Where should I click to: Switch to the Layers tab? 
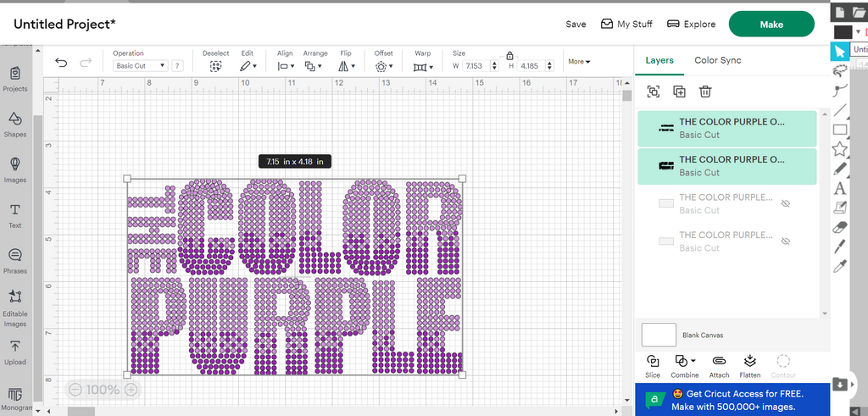(x=659, y=60)
